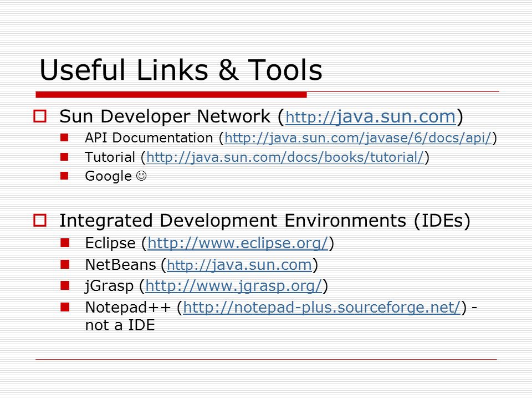Click the "not a IDE" text
Image resolution: width=532 pixels, height=399 pixels.
tap(120, 325)
